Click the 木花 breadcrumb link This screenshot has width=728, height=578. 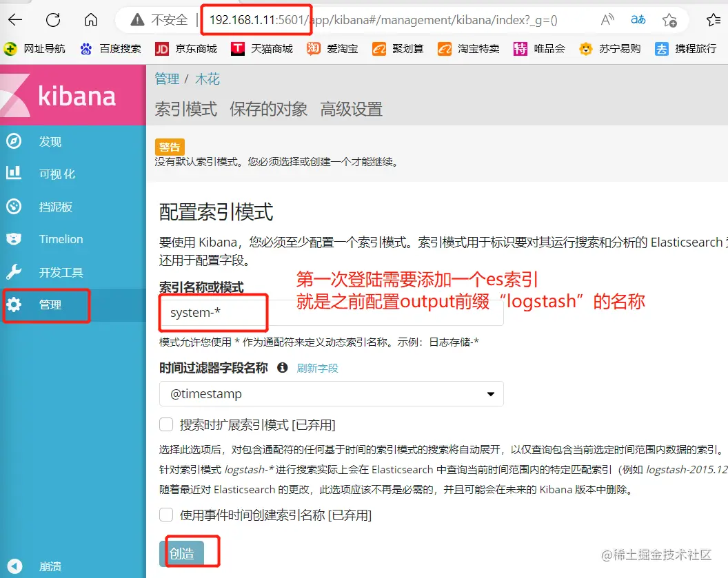pos(207,79)
